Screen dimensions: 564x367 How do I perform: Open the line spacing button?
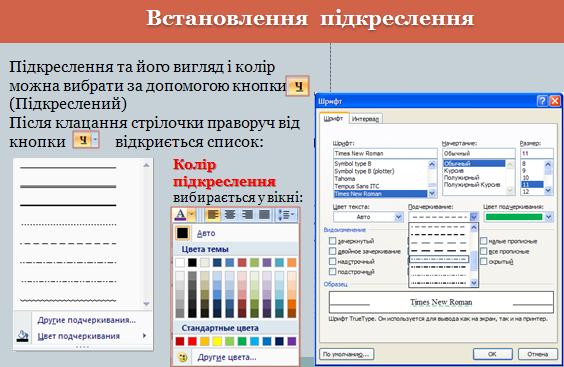(x=286, y=215)
